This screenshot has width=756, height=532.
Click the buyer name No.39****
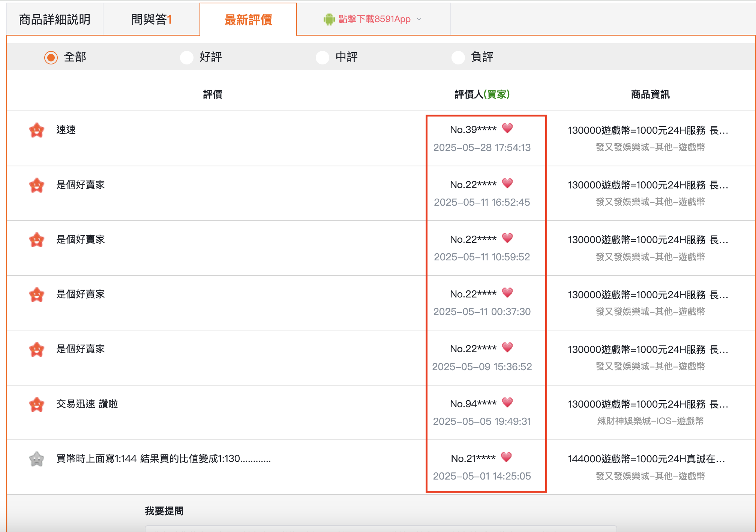point(473,130)
